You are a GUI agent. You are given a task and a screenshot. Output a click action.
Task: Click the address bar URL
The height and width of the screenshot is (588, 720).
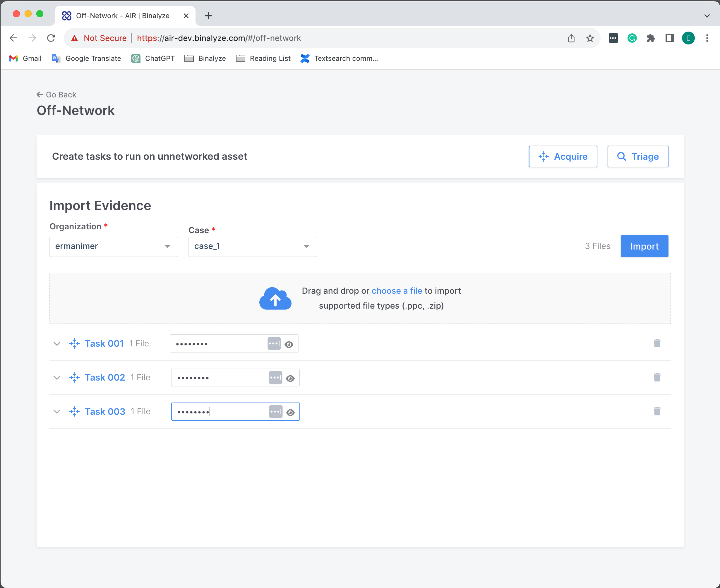[x=219, y=38]
